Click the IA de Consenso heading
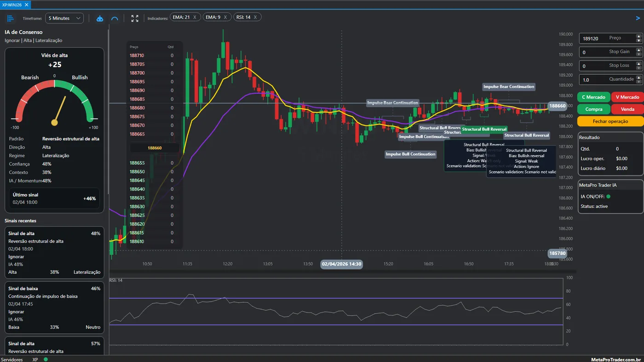Image resolution: width=644 pixels, height=362 pixels. (23, 32)
